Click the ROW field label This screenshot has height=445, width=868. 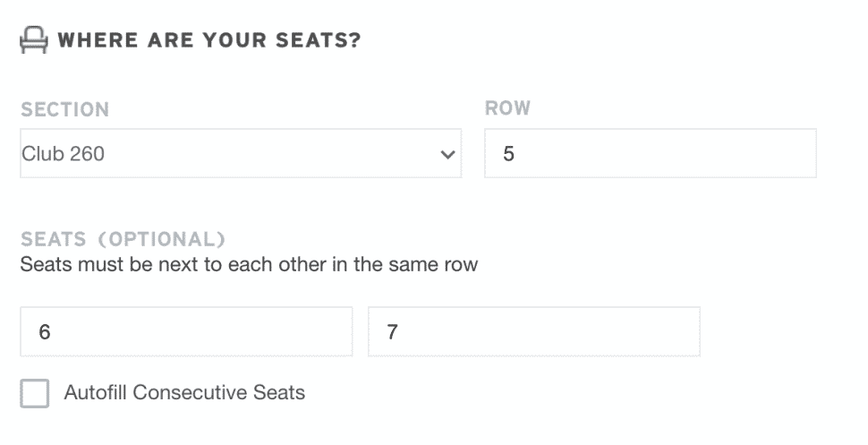(507, 107)
